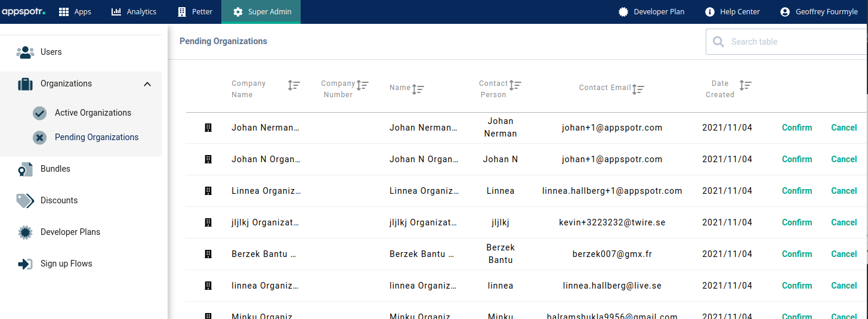The width and height of the screenshot is (868, 319).
Task: Cancel the linnea.hallberg@live.se organization
Action: 844,286
